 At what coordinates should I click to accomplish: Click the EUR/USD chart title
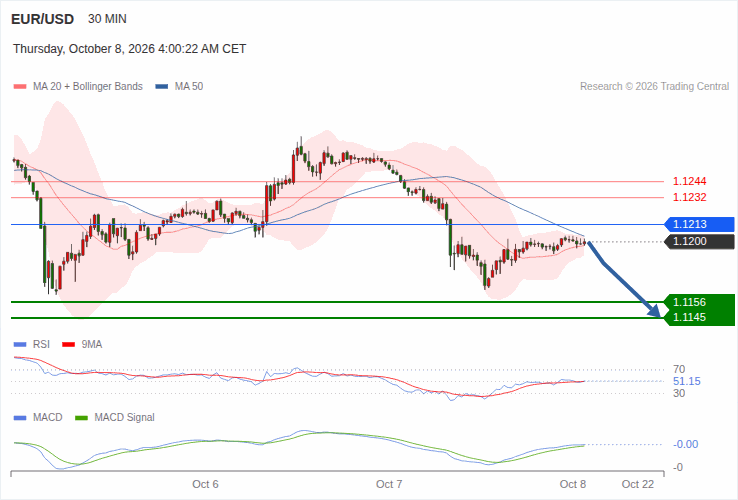[42, 19]
